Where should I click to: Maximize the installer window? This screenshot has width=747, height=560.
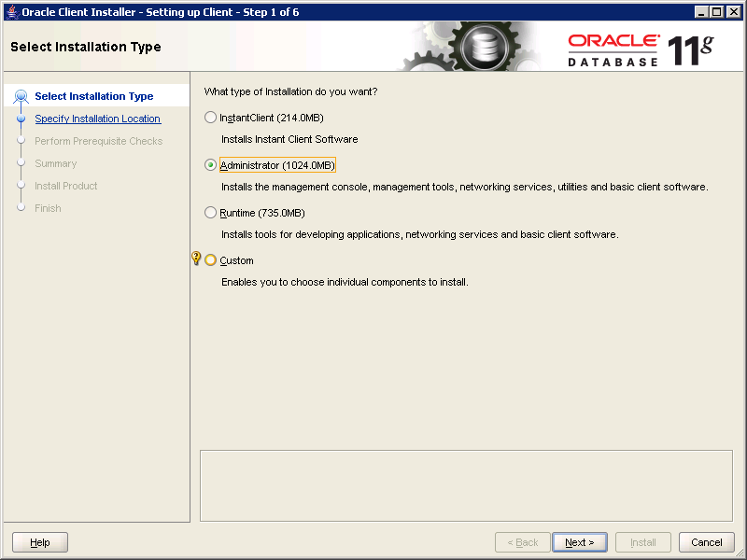click(717, 10)
